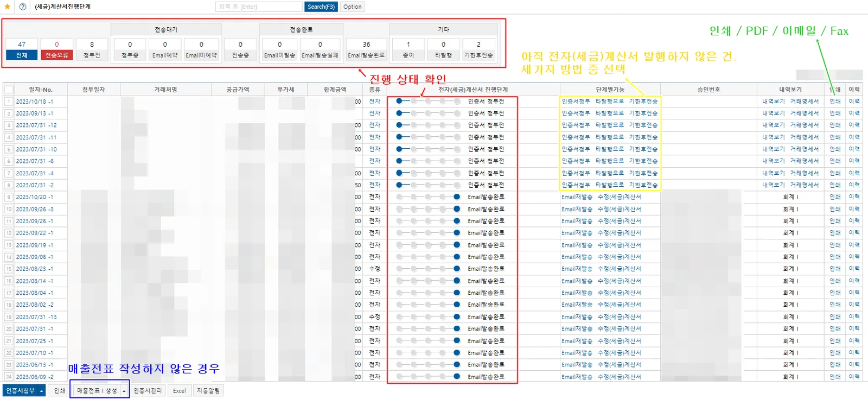Check the row 17 box for 2023/08/04 -1

click(8, 293)
